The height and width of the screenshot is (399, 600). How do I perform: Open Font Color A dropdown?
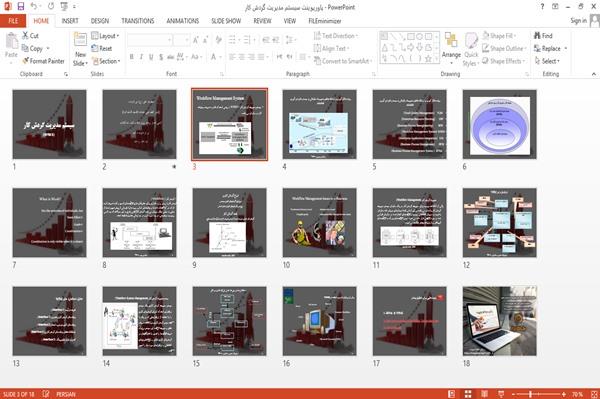pyautogui.click(x=220, y=57)
